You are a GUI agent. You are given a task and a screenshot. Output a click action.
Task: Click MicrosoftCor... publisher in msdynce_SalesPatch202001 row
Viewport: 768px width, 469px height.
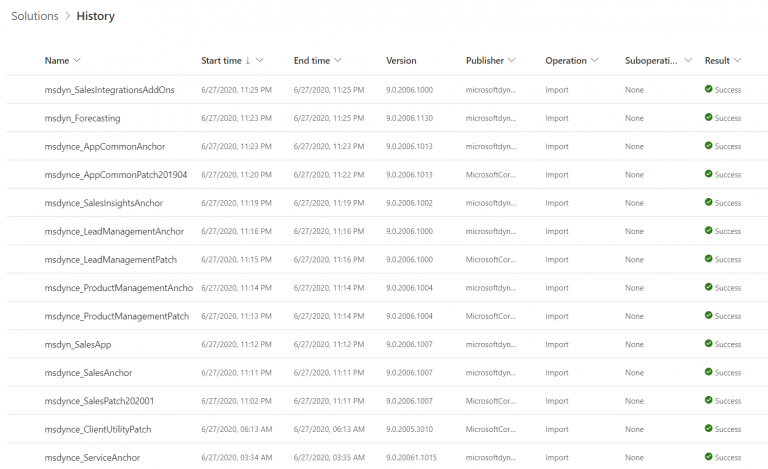491,401
